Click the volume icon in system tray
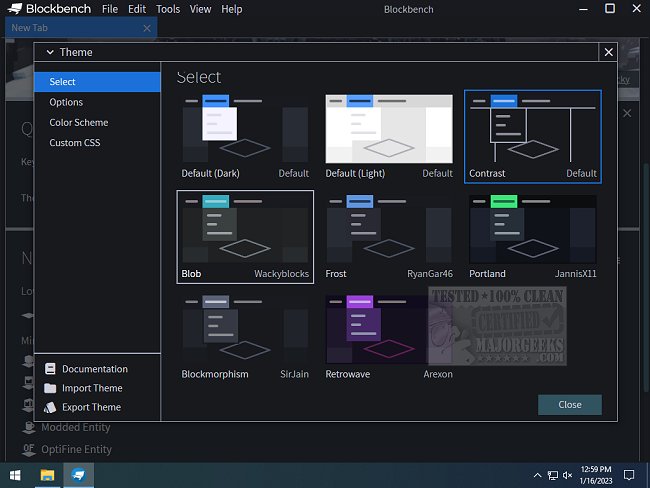 coord(568,474)
